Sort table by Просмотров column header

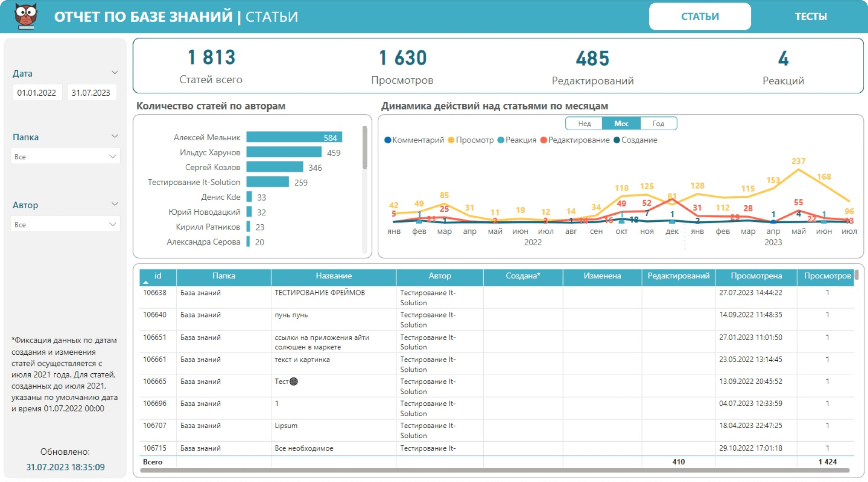pos(826,276)
